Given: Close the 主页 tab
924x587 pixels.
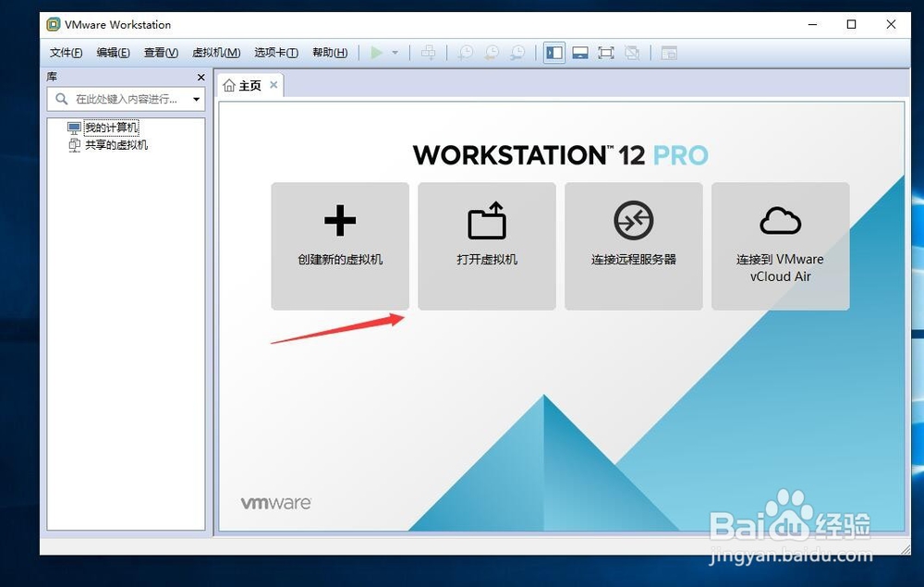Looking at the screenshot, I should [274, 85].
